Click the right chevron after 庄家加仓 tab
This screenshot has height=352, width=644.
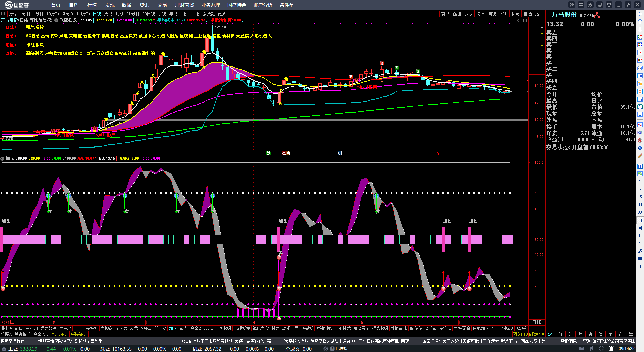pos(492,328)
